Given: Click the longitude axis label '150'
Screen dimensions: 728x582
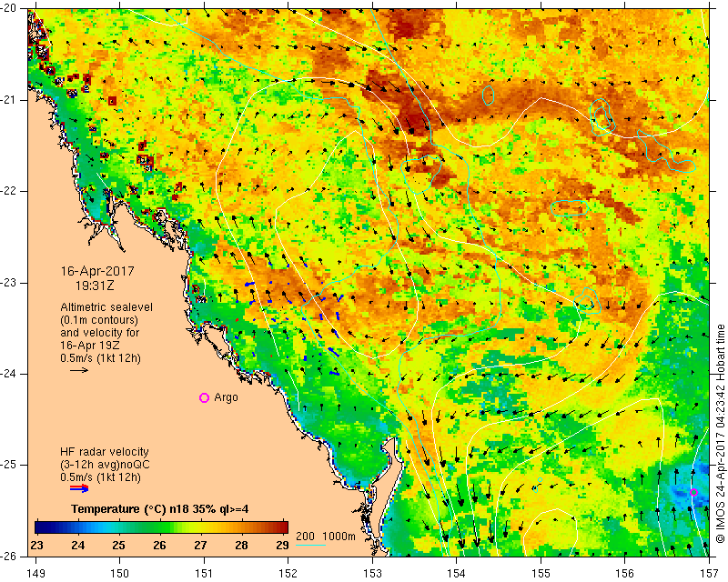Looking at the screenshot, I should 120,574.
